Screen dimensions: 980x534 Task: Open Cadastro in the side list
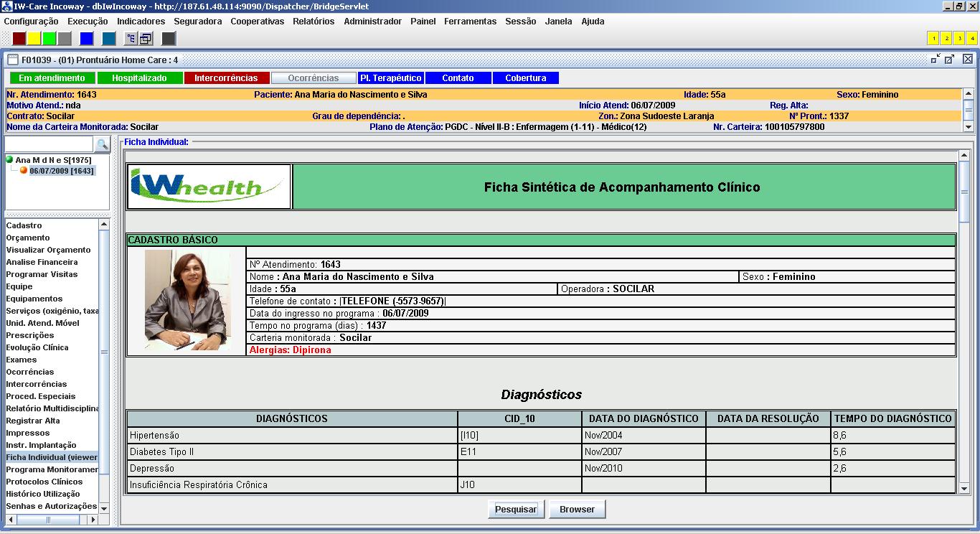click(24, 225)
